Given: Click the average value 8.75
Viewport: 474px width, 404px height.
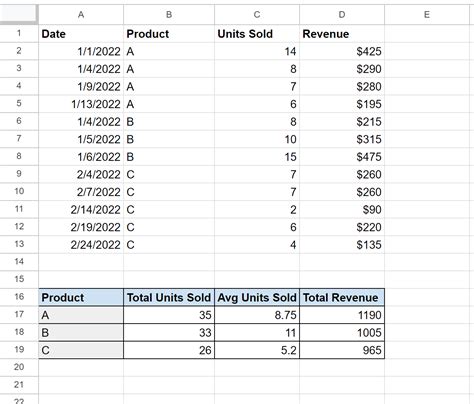Looking at the screenshot, I should 257,315.
